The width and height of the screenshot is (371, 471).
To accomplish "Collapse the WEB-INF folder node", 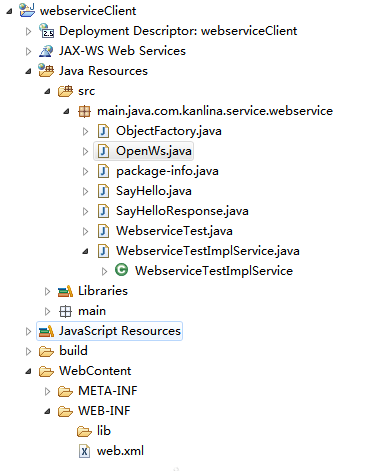I will coord(48,412).
